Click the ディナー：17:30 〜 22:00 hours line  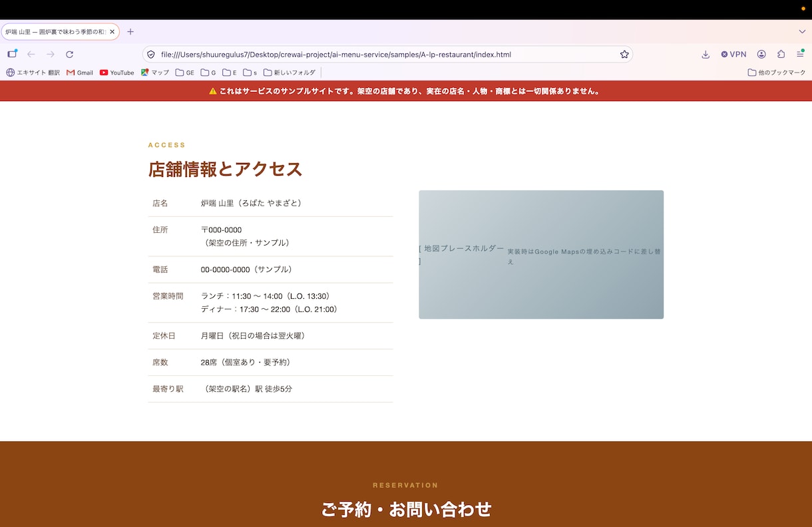(269, 309)
